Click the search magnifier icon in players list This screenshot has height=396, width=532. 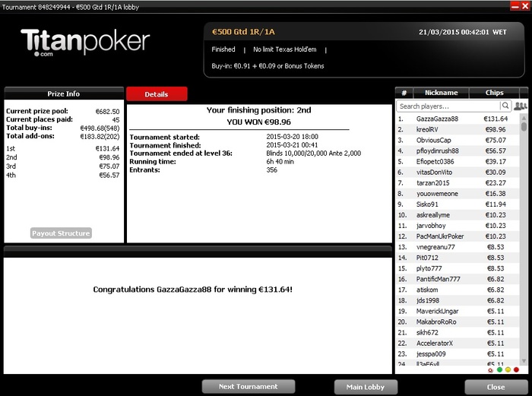coord(505,106)
